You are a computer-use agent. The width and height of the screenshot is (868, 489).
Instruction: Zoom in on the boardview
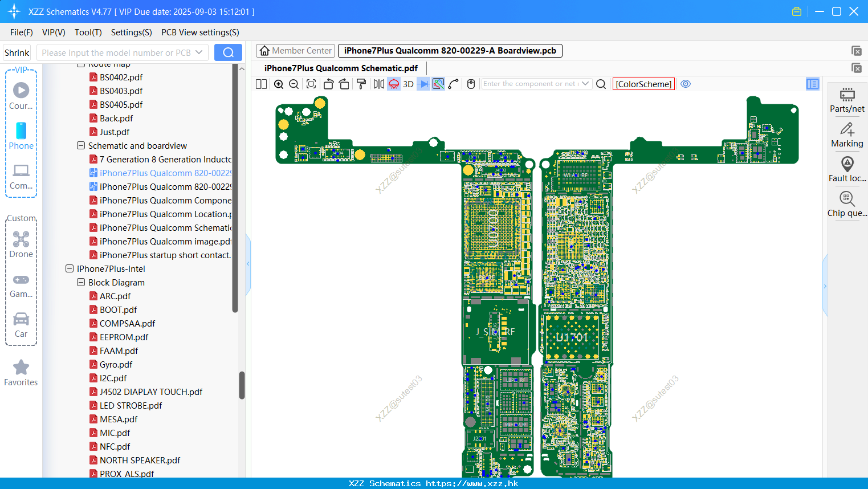[279, 84]
